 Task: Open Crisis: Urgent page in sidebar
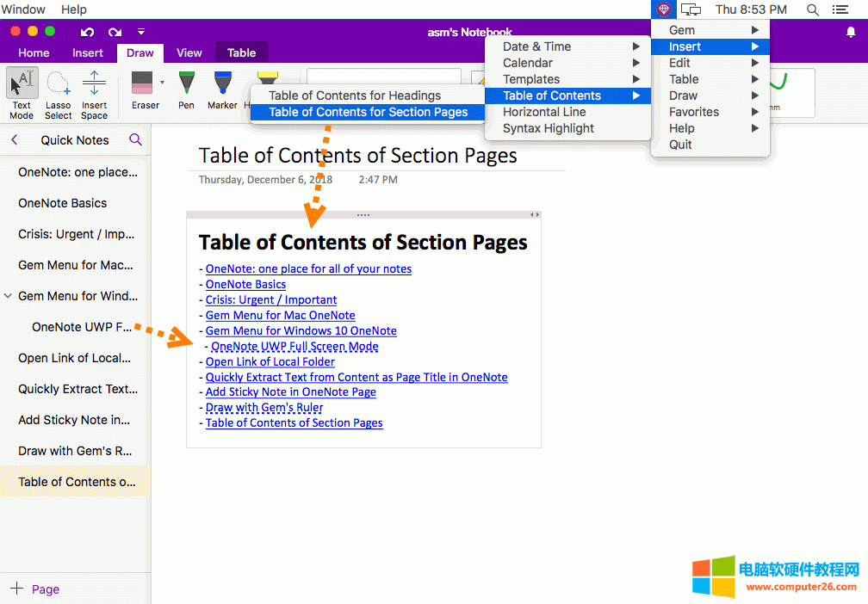(x=76, y=234)
